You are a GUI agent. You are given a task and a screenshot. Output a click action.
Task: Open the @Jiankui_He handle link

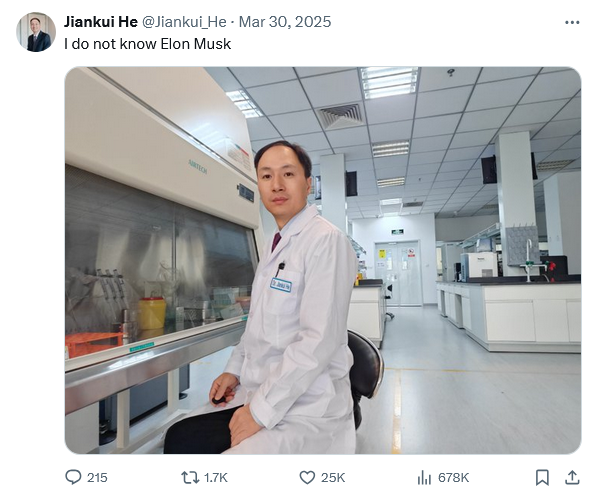tap(184, 22)
